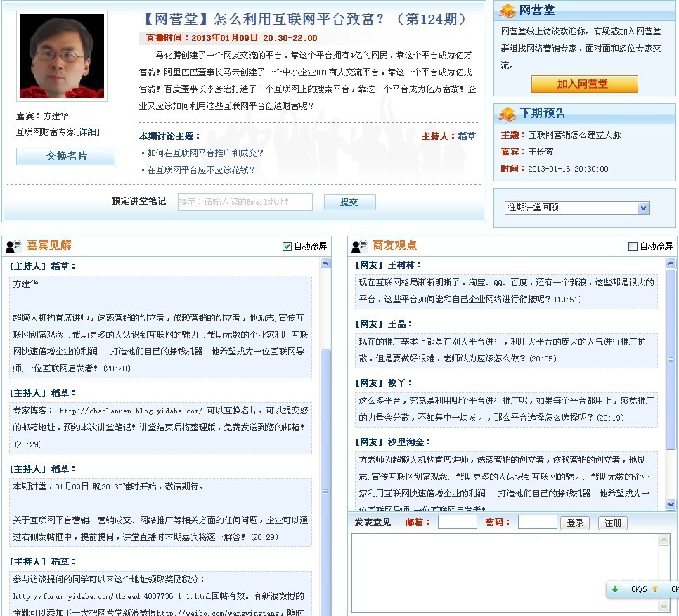The width and height of the screenshot is (679, 616).
Task: Disable 自动滚屏 in 嘉宾见解 panel
Action: [287, 247]
